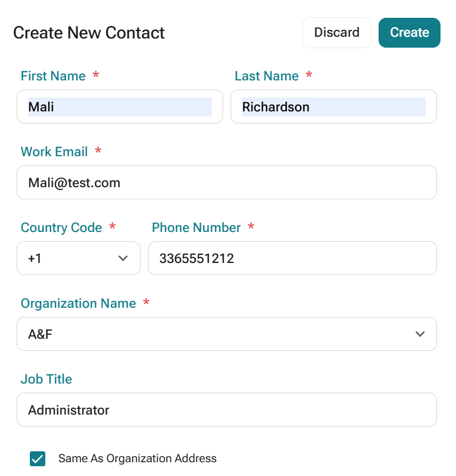Click the Discard button

pos(337,33)
